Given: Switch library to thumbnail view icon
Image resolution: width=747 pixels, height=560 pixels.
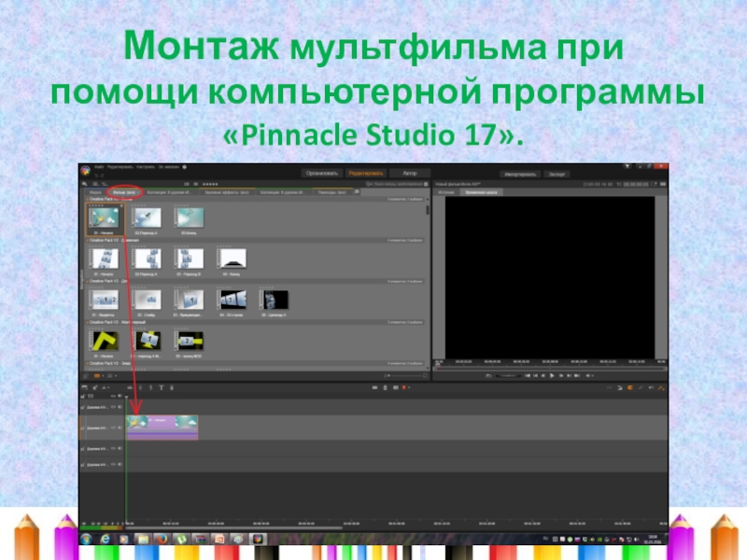Looking at the screenshot, I should click(97, 376).
